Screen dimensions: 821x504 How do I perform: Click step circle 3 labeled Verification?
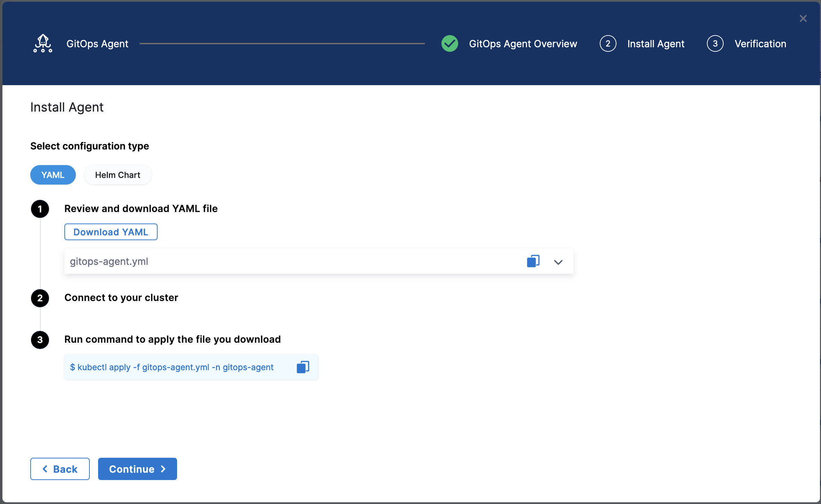coord(715,43)
